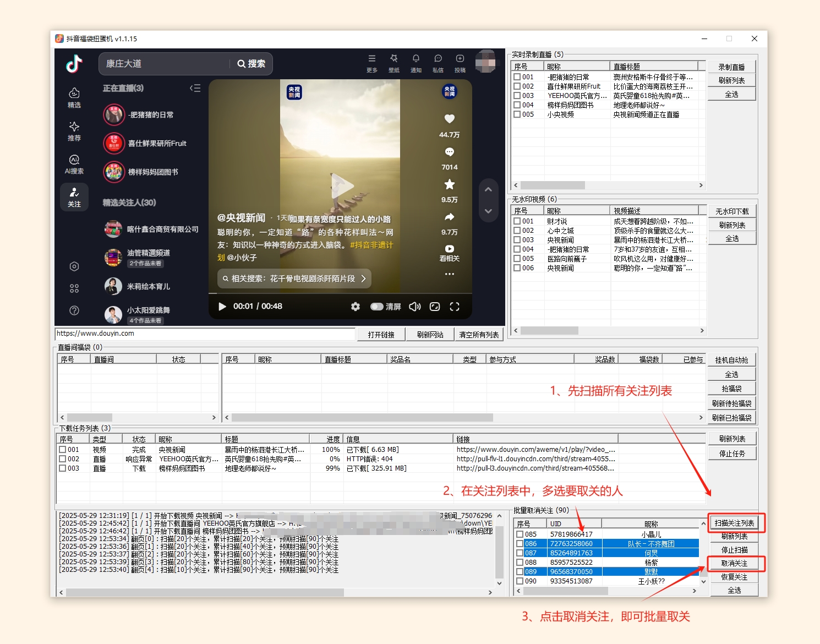This screenshot has width=820, height=644.
Task: Click the 扫描关注列表 button
Action: [736, 523]
